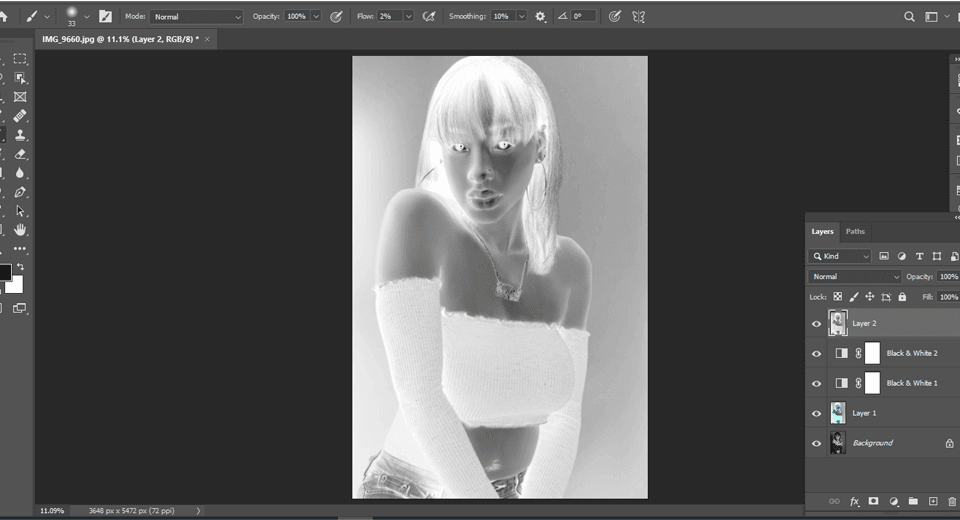960x520 pixels.
Task: Switch to the Paths tab
Action: click(855, 232)
